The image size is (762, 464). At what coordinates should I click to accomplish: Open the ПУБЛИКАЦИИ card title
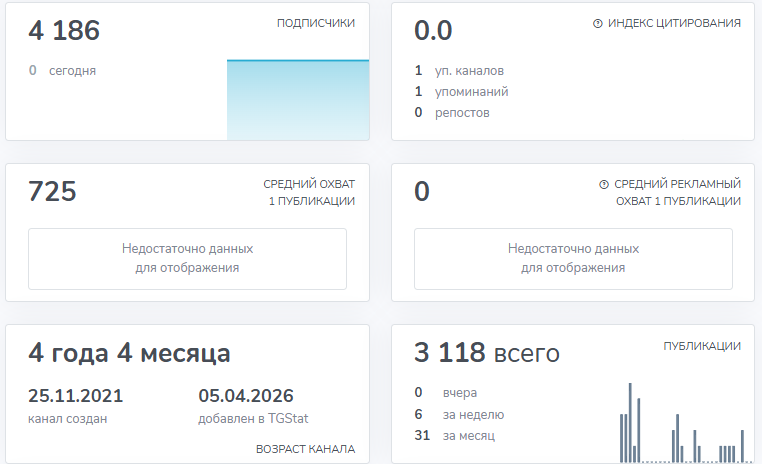pyautogui.click(x=702, y=346)
